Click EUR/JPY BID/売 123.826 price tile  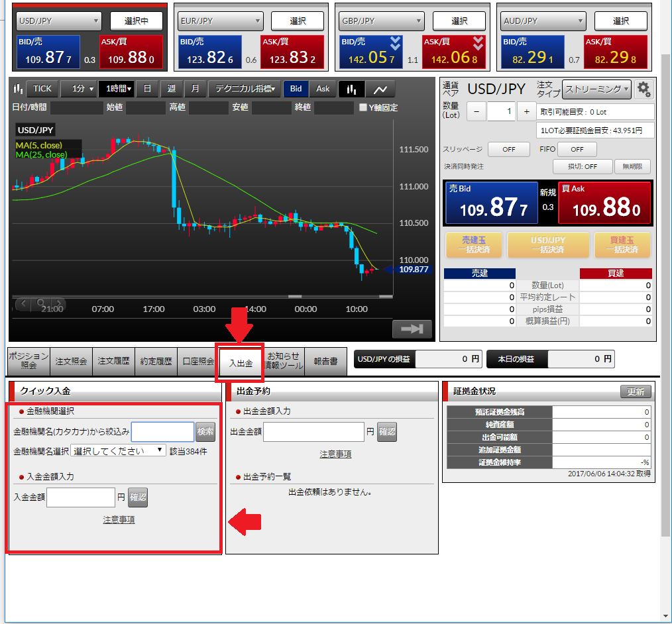[210, 52]
